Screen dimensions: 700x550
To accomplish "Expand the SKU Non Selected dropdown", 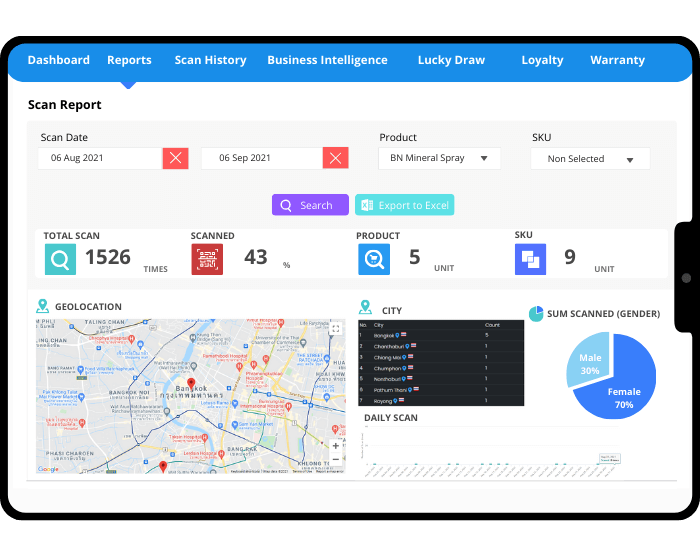I will point(590,159).
